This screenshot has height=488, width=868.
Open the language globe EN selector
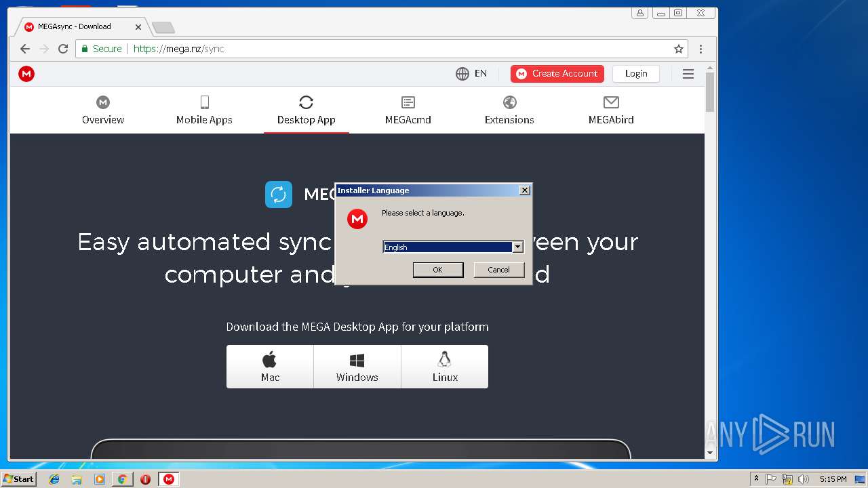[471, 73]
